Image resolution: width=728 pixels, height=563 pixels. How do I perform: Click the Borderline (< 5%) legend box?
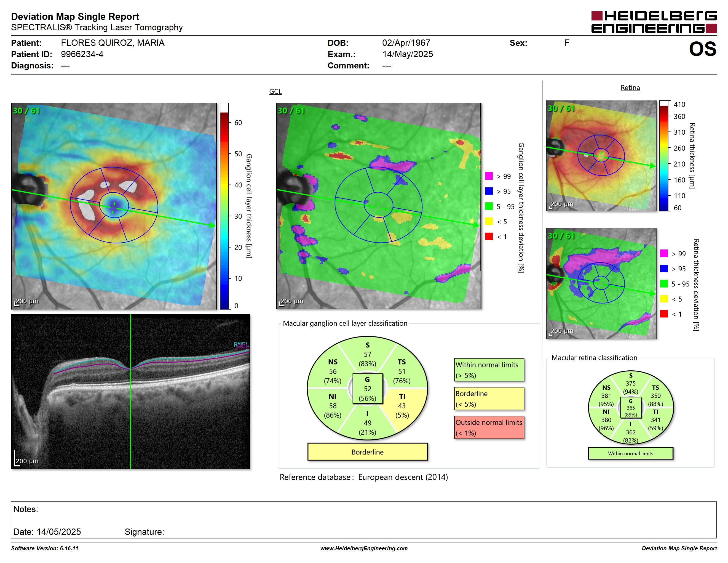coord(489,399)
